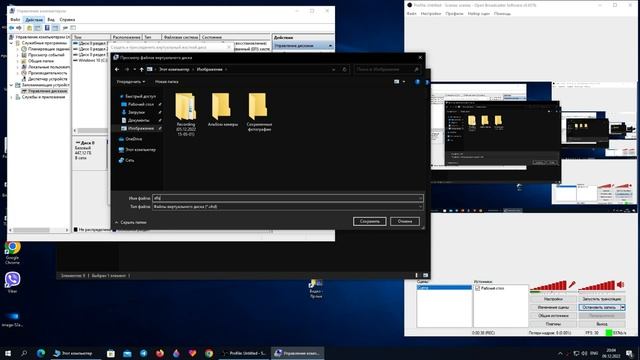
Task: Open Chrome from the taskbar
Action: point(209,353)
